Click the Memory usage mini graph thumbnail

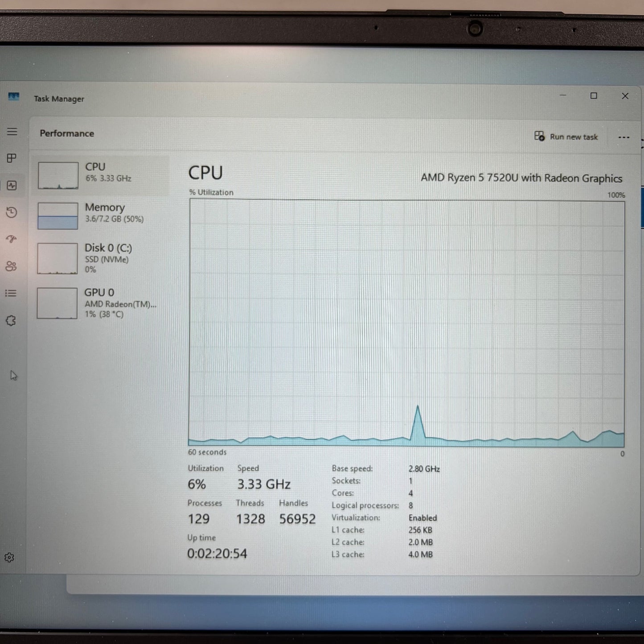(x=58, y=216)
